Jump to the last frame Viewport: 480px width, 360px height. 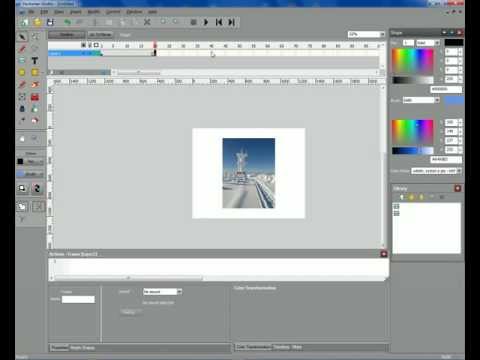tap(231, 22)
